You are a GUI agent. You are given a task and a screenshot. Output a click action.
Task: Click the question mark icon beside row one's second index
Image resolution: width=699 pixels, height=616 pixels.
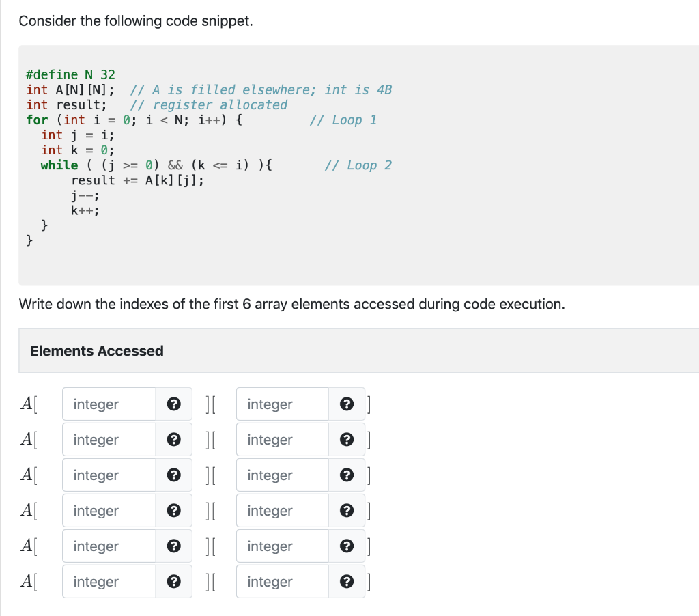pyautogui.click(x=347, y=404)
